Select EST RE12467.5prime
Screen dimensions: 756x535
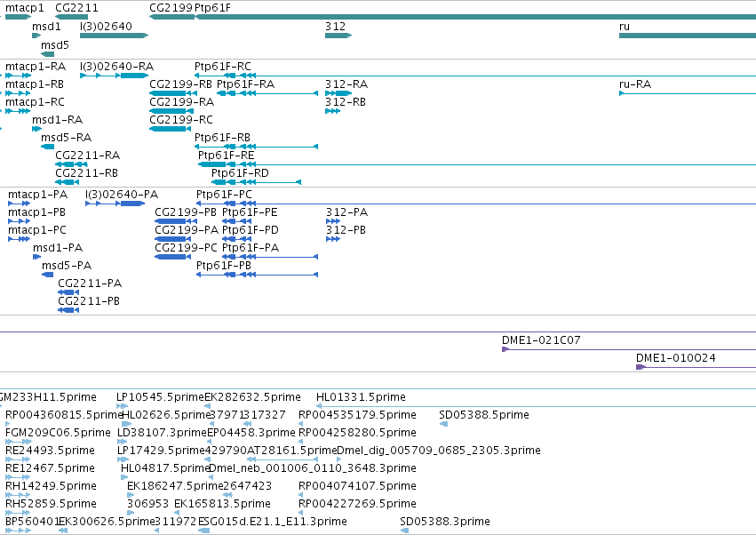50,468
